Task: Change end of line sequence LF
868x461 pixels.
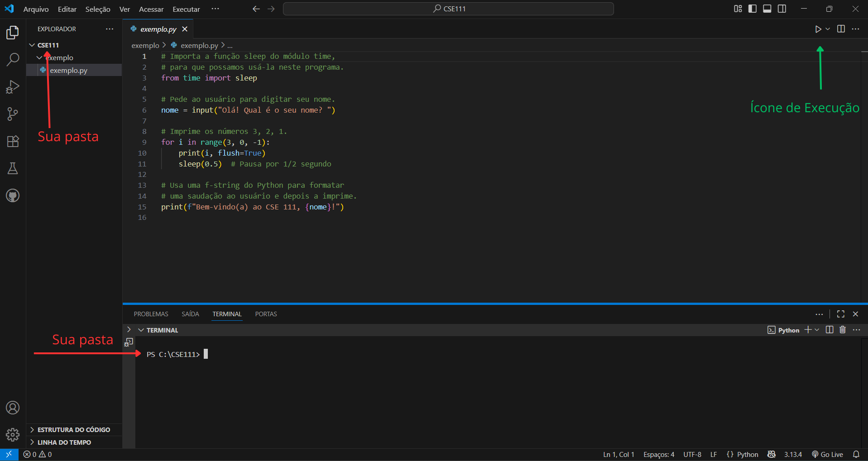Action: click(x=714, y=454)
